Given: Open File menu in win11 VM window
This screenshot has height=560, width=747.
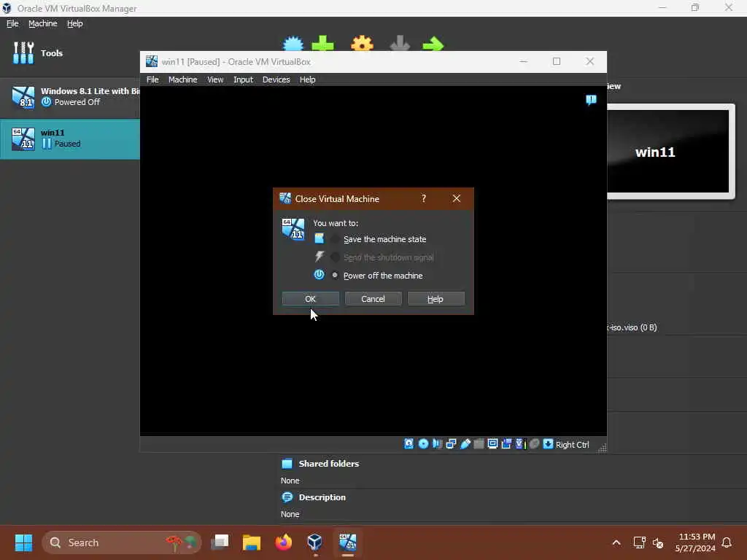Looking at the screenshot, I should (x=152, y=79).
